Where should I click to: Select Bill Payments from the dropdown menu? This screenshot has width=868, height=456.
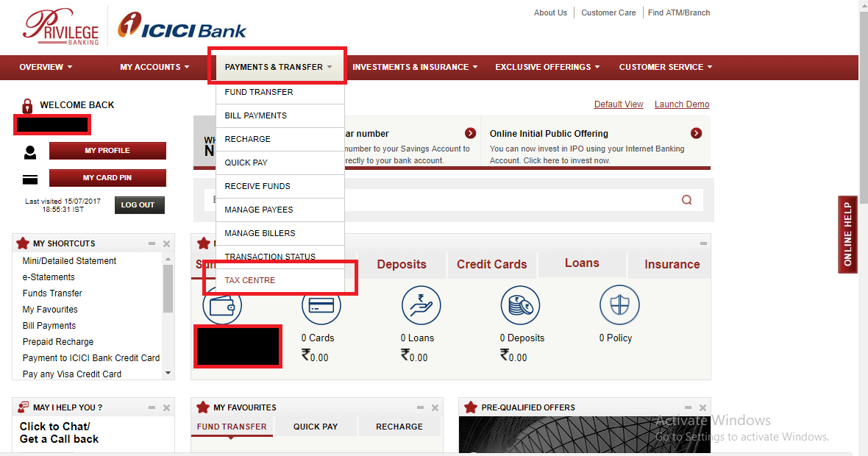pyautogui.click(x=280, y=115)
